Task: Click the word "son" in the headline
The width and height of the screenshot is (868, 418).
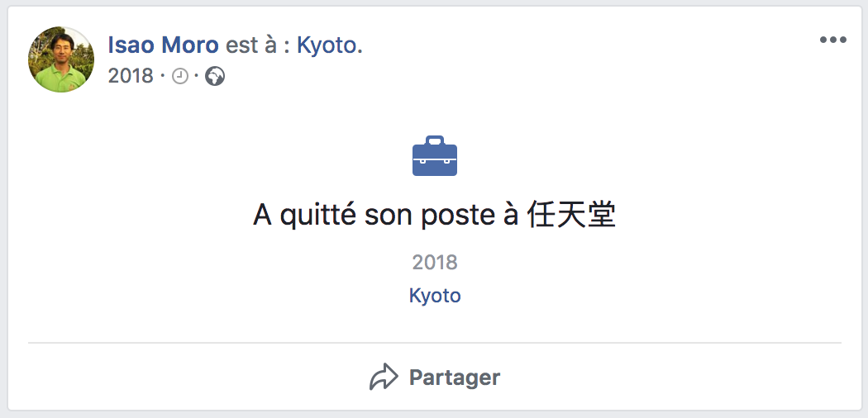Action: coord(389,216)
